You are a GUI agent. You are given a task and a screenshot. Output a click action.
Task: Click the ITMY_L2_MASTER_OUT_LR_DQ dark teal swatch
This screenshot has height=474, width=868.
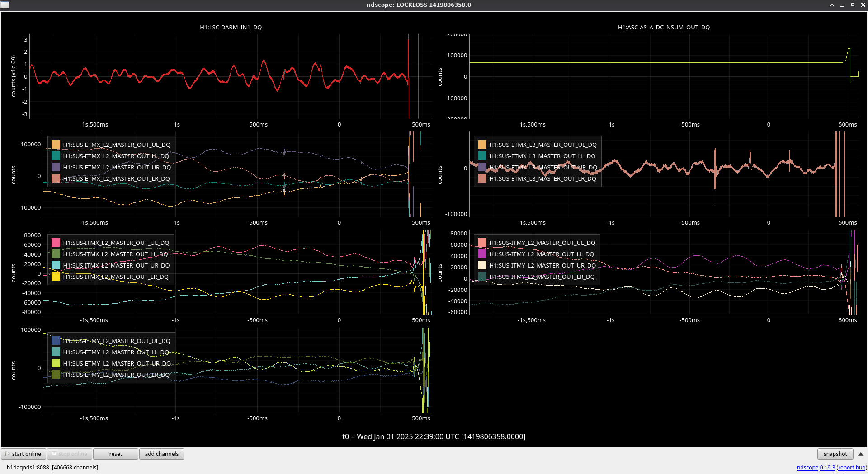coord(482,277)
